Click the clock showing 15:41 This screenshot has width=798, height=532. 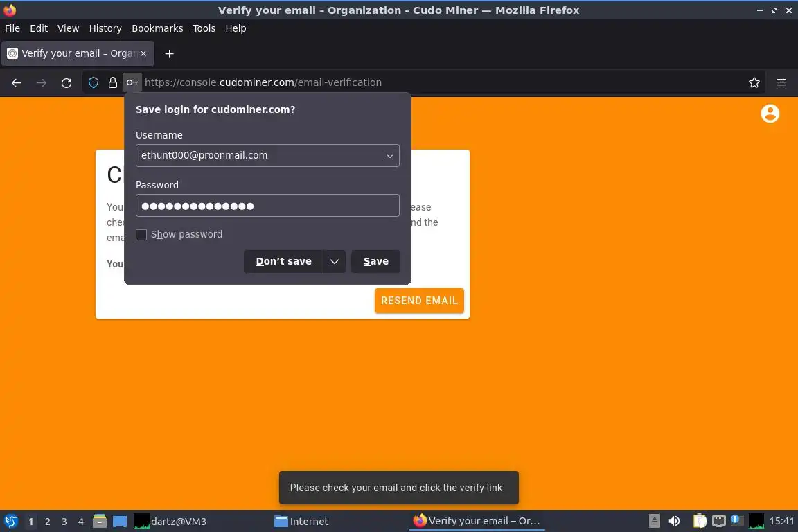pyautogui.click(x=781, y=522)
